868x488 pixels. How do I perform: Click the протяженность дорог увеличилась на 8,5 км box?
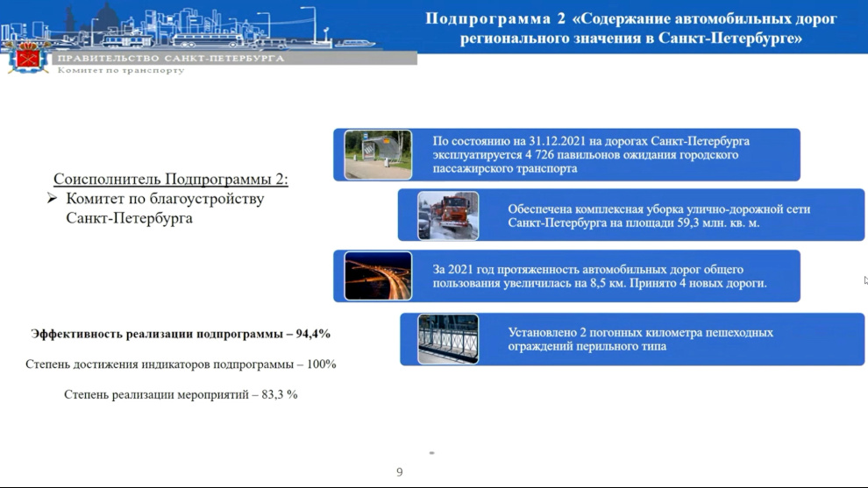click(567, 276)
